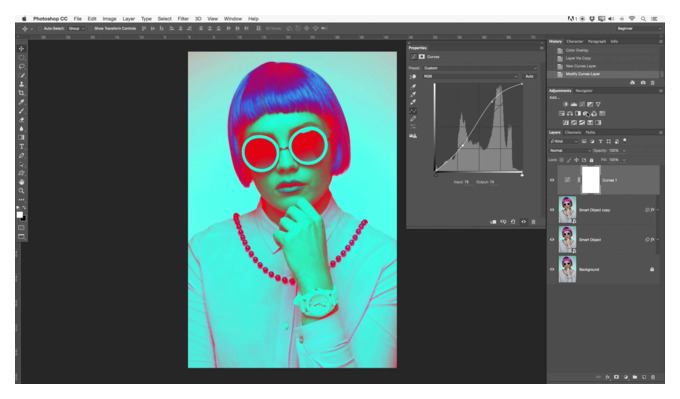The width and height of the screenshot is (680, 399).
Task: Select the Brush tool
Action: (x=21, y=111)
